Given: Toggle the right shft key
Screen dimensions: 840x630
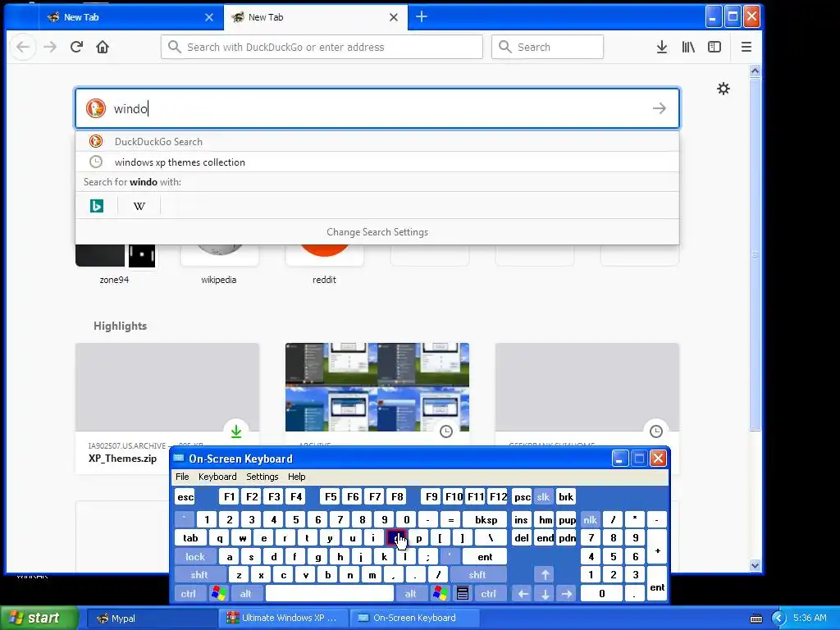Looking at the screenshot, I should tap(477, 575).
